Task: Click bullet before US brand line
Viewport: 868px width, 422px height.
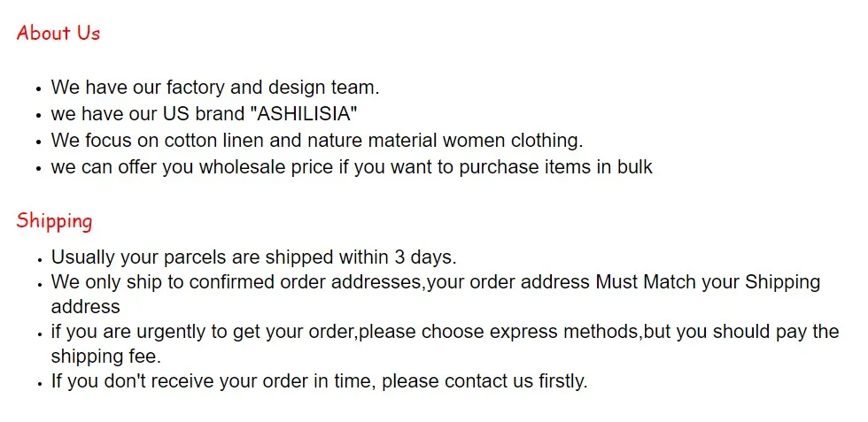Action: (x=39, y=117)
